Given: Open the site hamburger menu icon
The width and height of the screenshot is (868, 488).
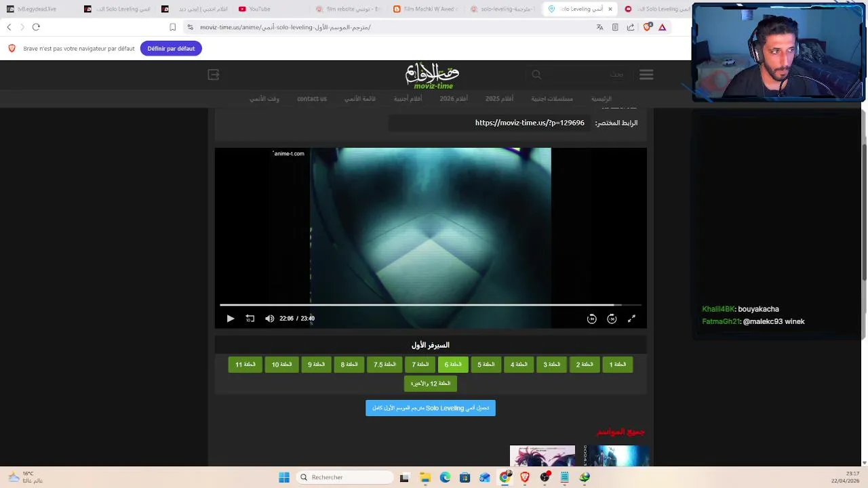Looking at the screenshot, I should pyautogui.click(x=646, y=75).
